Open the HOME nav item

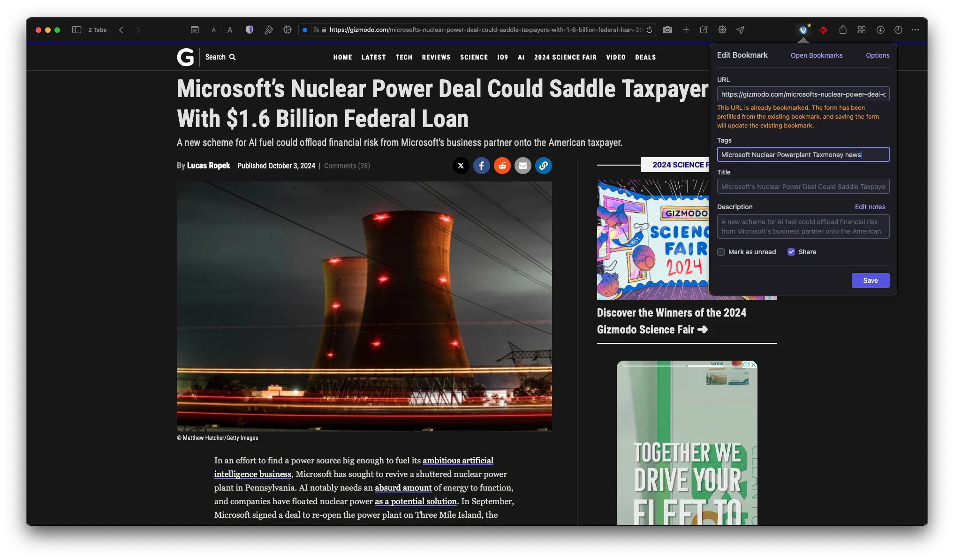(x=343, y=57)
